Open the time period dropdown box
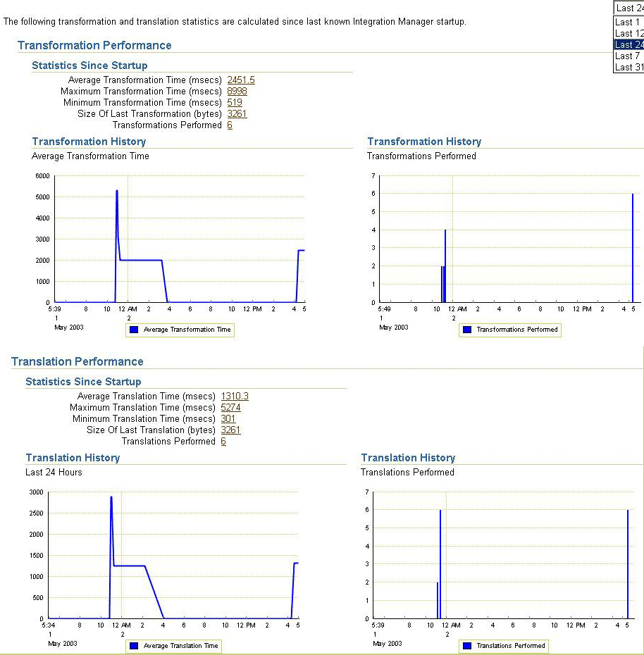Viewport: 644px width, 655px height. 628,8
